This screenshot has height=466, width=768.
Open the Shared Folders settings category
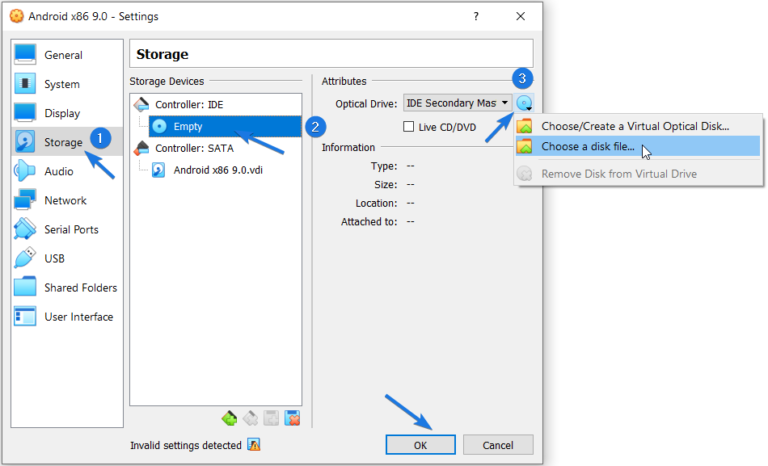[x=67, y=288]
